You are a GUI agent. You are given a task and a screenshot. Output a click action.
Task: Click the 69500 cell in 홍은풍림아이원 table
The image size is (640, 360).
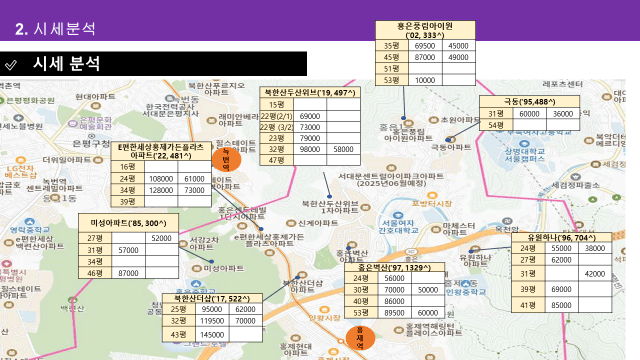tap(425, 46)
